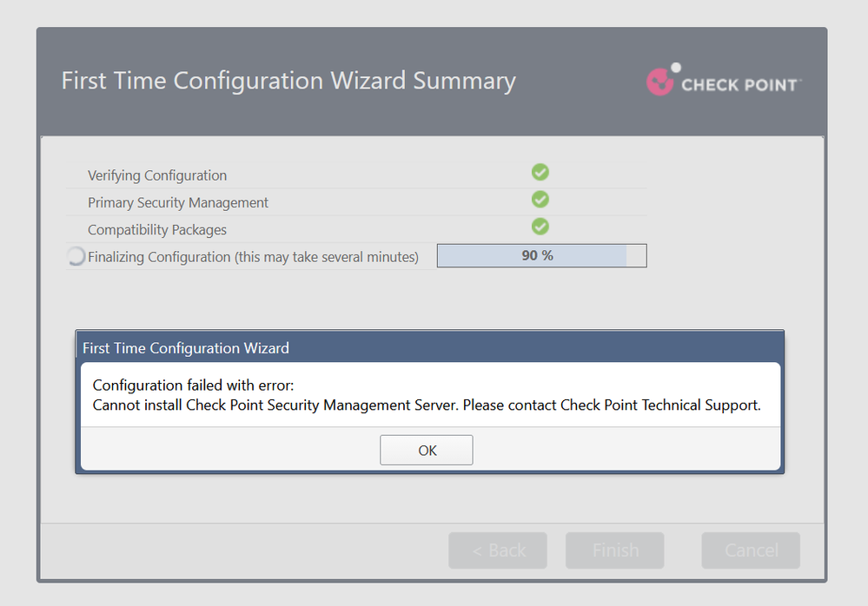
Task: Click the 'Configuration failed with error:' line
Action: 193,385
